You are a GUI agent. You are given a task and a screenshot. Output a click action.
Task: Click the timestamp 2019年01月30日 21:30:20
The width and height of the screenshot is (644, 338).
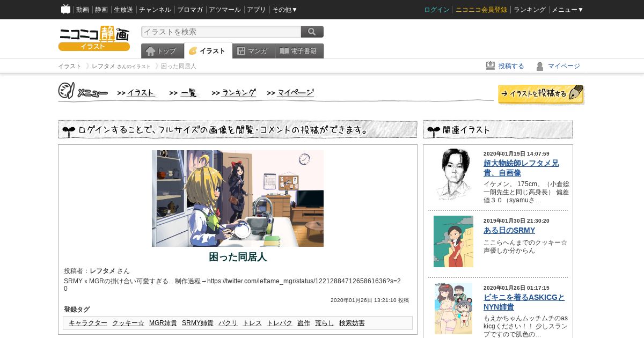pyautogui.click(x=516, y=221)
